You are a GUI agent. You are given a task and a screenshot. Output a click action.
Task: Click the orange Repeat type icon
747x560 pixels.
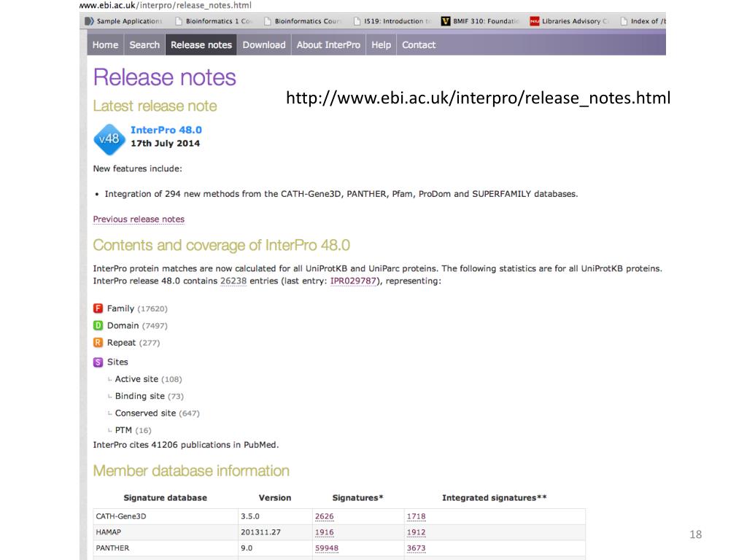pos(98,343)
